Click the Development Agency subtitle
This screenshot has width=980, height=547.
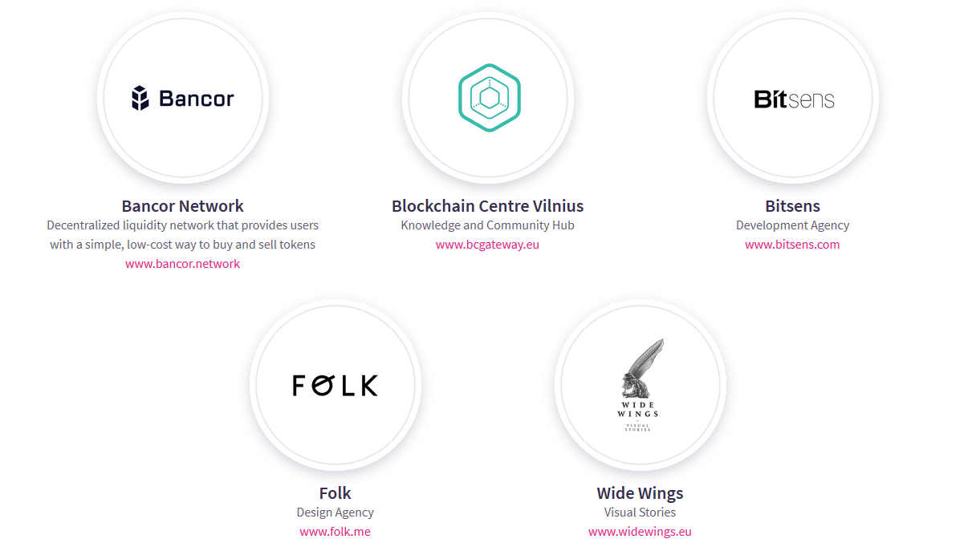[x=793, y=225]
